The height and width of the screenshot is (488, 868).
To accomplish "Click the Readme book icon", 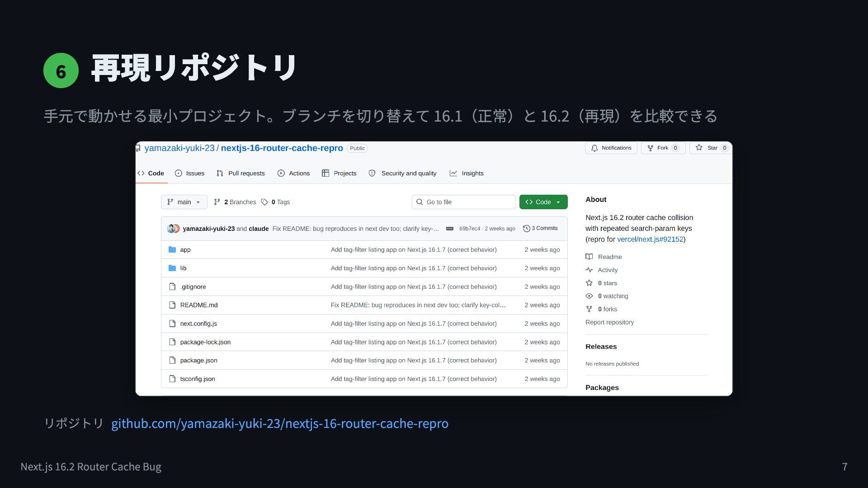I will click(x=589, y=257).
